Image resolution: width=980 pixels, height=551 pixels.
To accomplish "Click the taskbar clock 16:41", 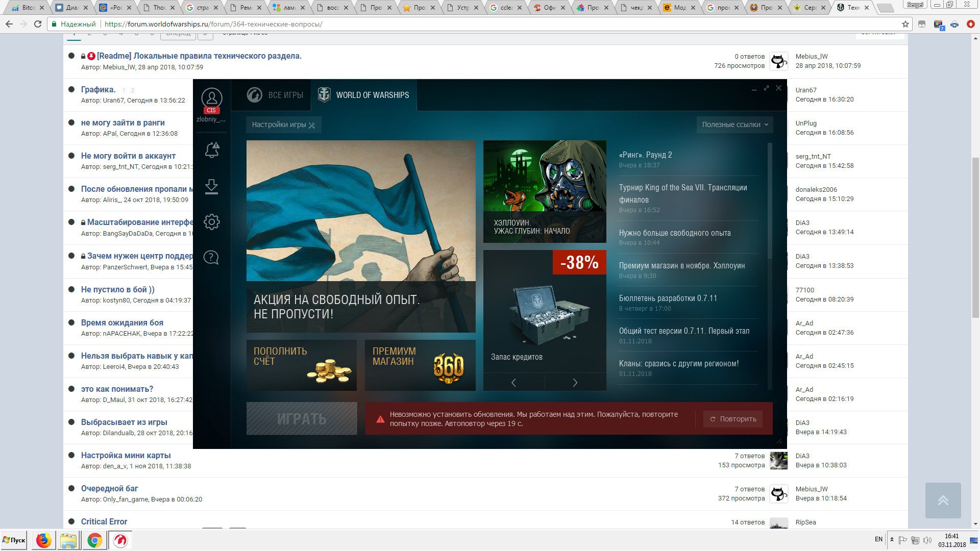I will coord(951,536).
